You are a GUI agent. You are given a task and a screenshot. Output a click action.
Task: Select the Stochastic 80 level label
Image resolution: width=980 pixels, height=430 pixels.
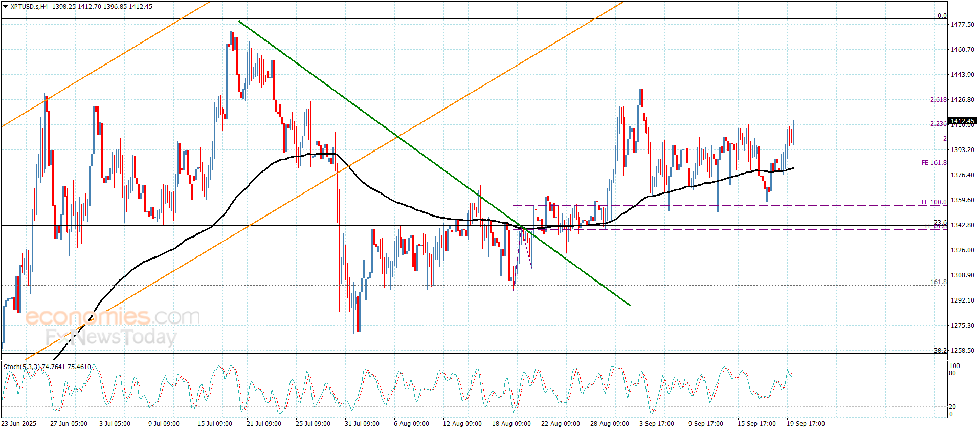tap(952, 373)
